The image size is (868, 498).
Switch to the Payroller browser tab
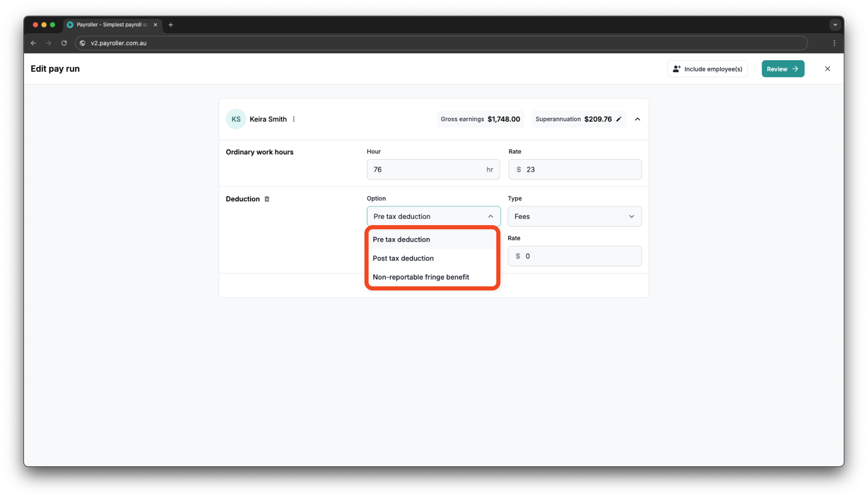109,24
